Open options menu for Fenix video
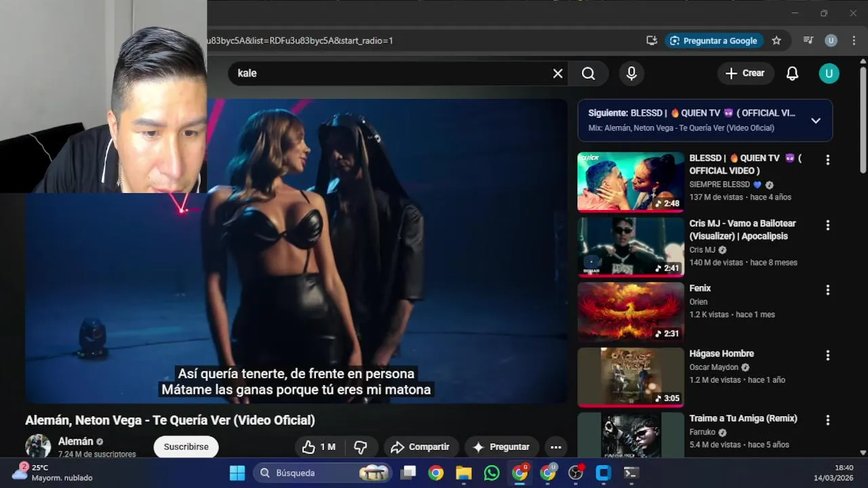 click(x=827, y=290)
